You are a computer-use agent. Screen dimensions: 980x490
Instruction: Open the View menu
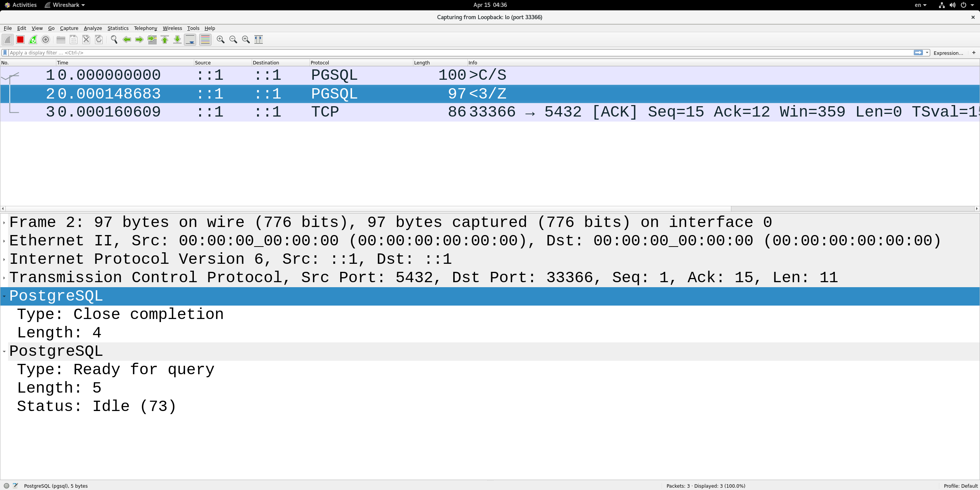(37, 28)
